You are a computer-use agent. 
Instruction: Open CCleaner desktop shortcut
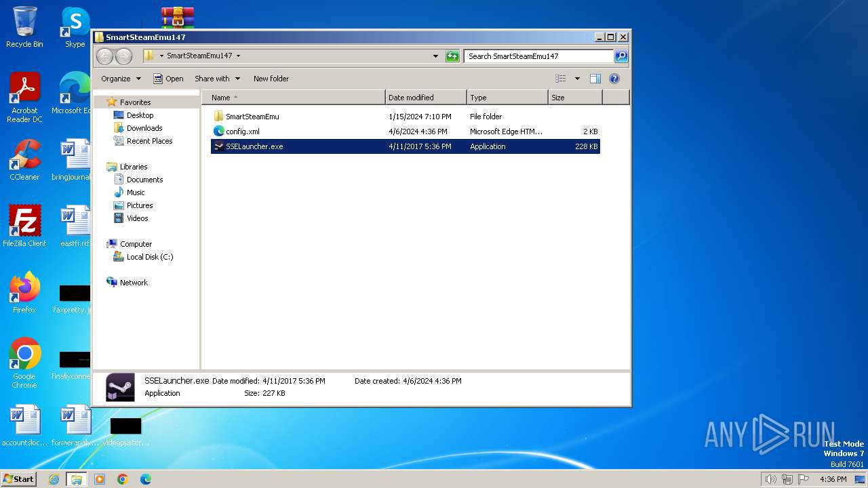pyautogui.click(x=24, y=161)
